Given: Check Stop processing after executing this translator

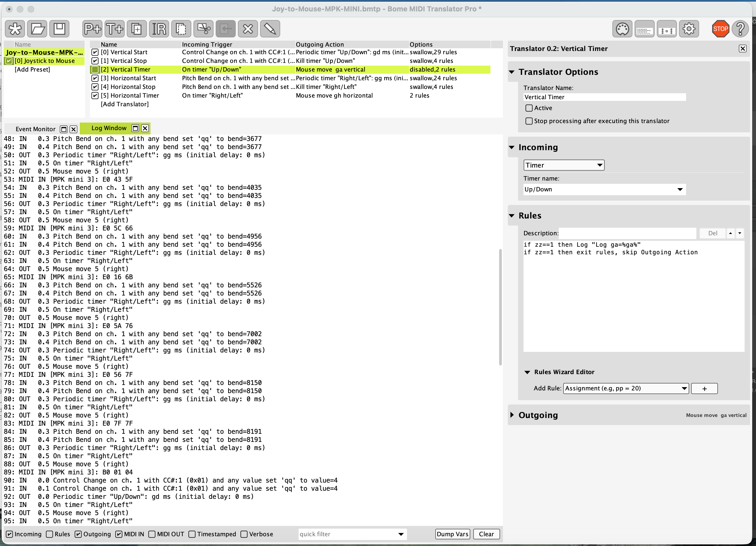Looking at the screenshot, I should (529, 121).
